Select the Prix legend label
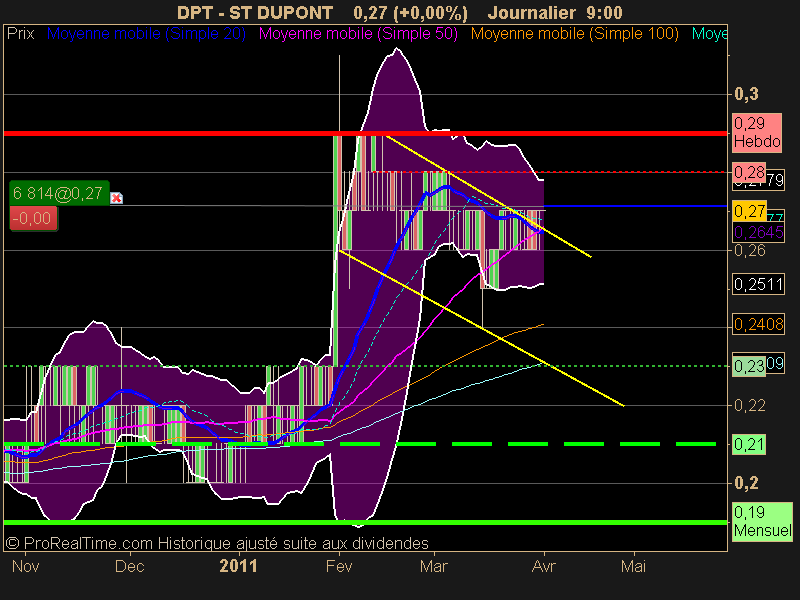 20,34
